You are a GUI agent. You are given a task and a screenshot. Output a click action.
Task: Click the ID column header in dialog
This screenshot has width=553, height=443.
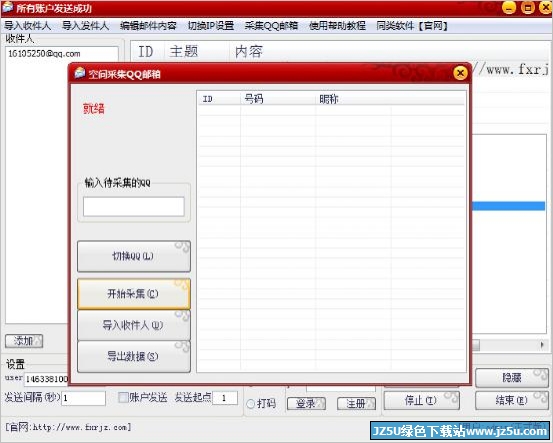(x=219, y=99)
